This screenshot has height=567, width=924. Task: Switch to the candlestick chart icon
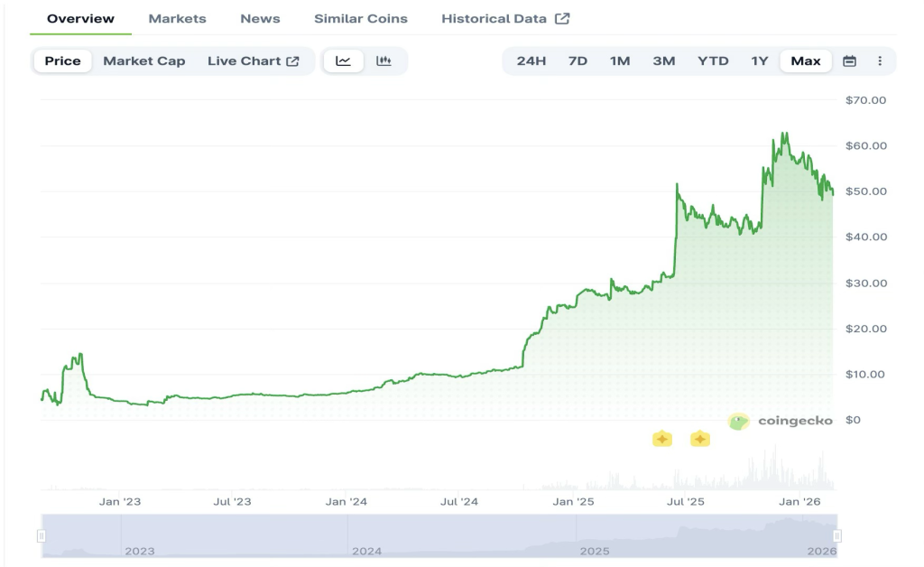384,60
